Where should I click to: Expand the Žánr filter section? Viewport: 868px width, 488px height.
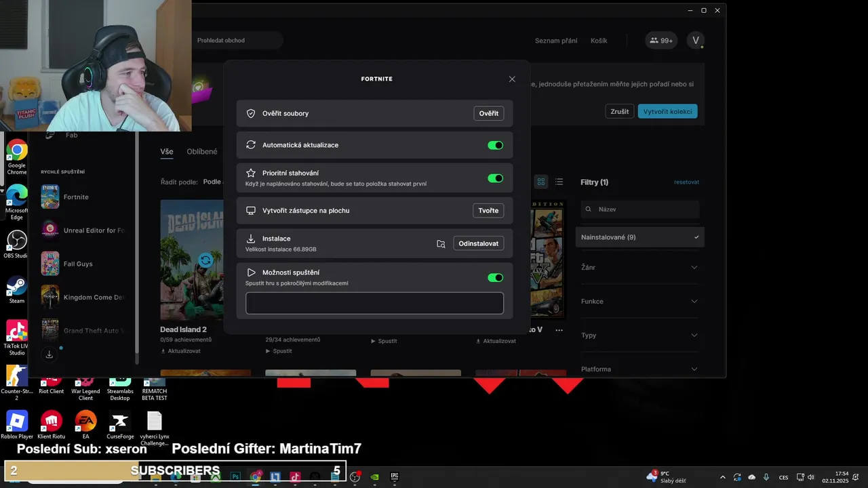(x=640, y=268)
